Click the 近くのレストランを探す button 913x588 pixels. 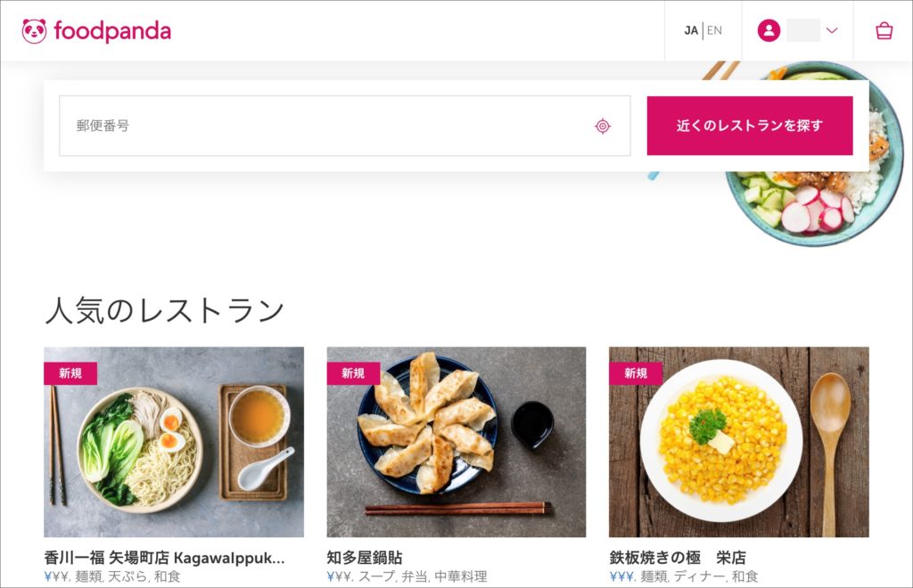coord(749,126)
